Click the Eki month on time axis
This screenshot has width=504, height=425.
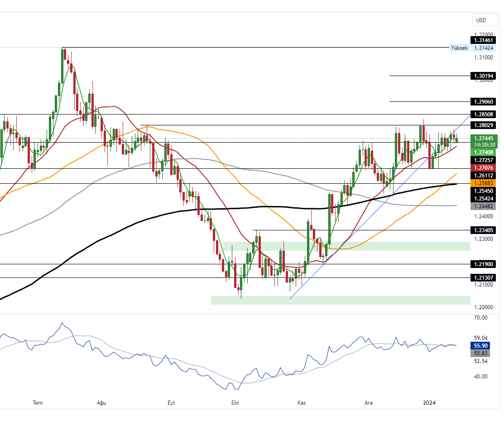[x=235, y=403]
